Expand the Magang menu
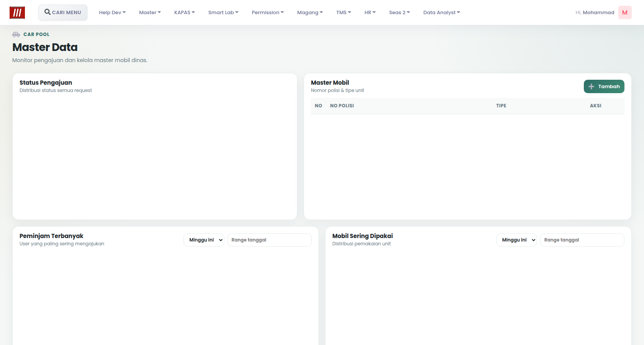The width and height of the screenshot is (644, 345). click(x=310, y=13)
